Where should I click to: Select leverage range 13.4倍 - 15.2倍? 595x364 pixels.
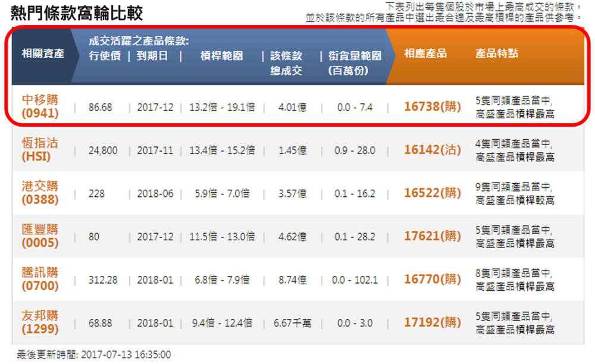pyautogui.click(x=222, y=150)
